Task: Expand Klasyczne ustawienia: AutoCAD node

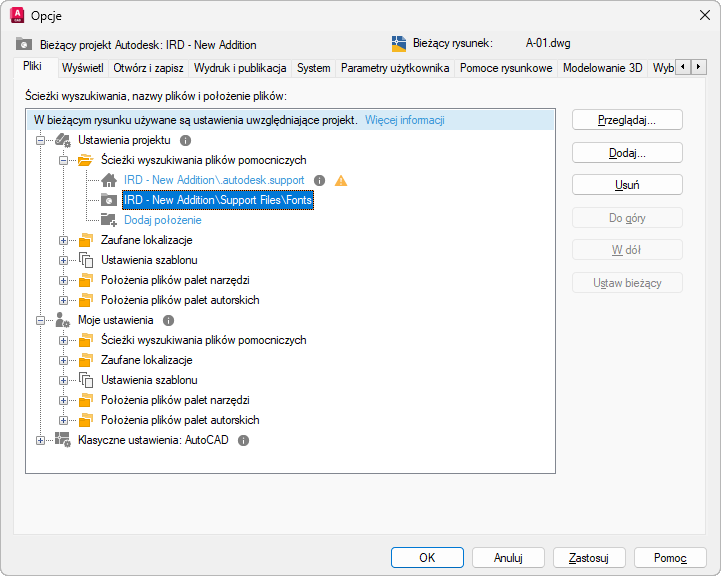Action: click(41, 440)
